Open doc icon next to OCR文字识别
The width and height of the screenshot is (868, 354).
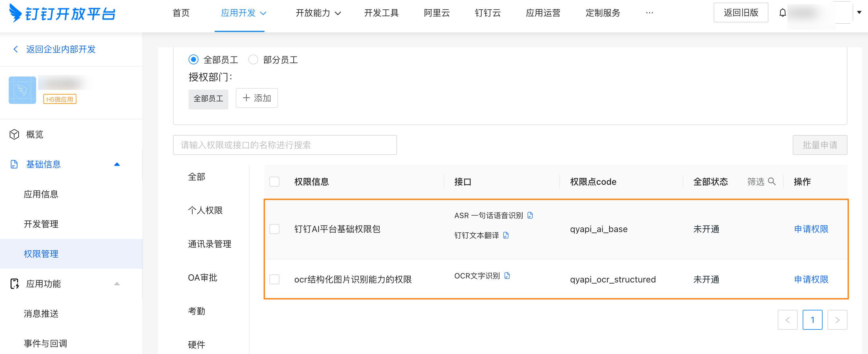point(507,276)
